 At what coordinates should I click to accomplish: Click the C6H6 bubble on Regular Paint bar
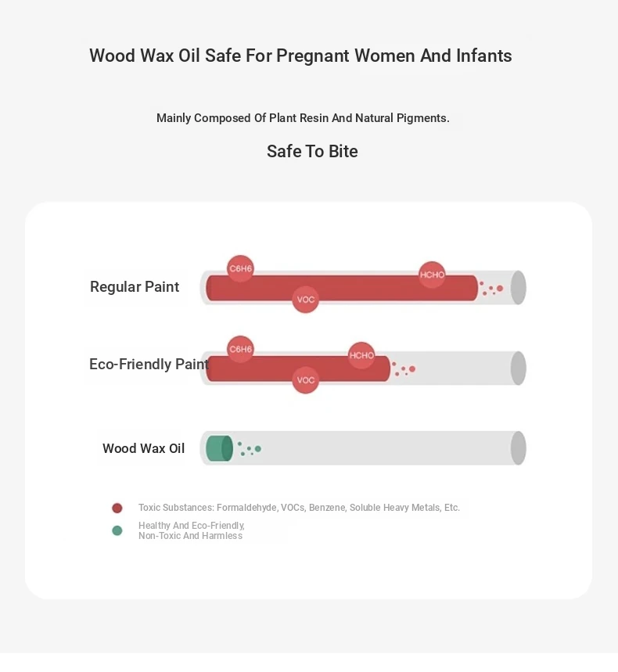(240, 269)
